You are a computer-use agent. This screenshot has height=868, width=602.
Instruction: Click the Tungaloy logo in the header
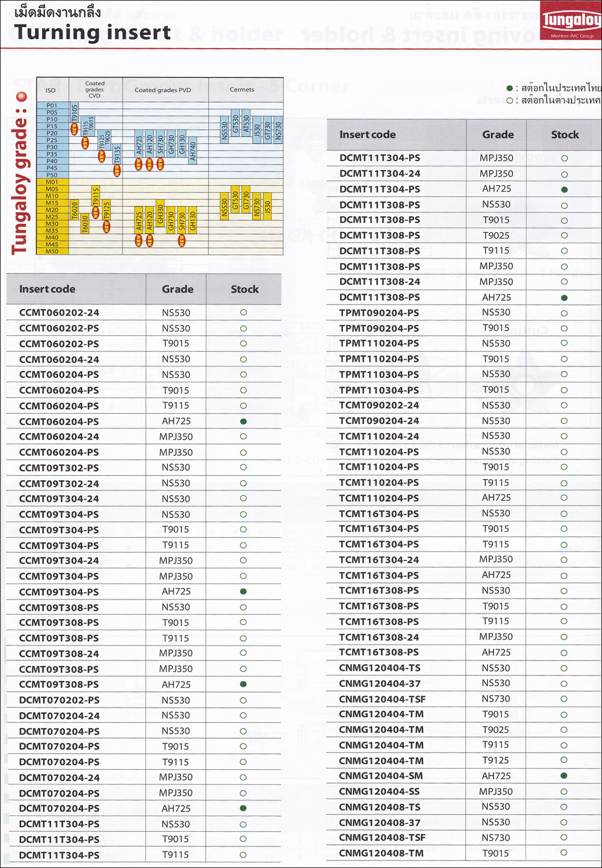(x=571, y=21)
